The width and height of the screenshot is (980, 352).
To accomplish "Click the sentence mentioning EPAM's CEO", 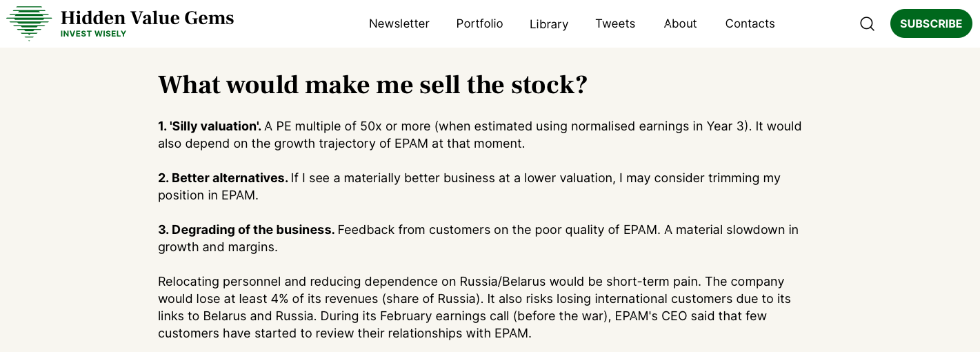I will [x=463, y=325].
